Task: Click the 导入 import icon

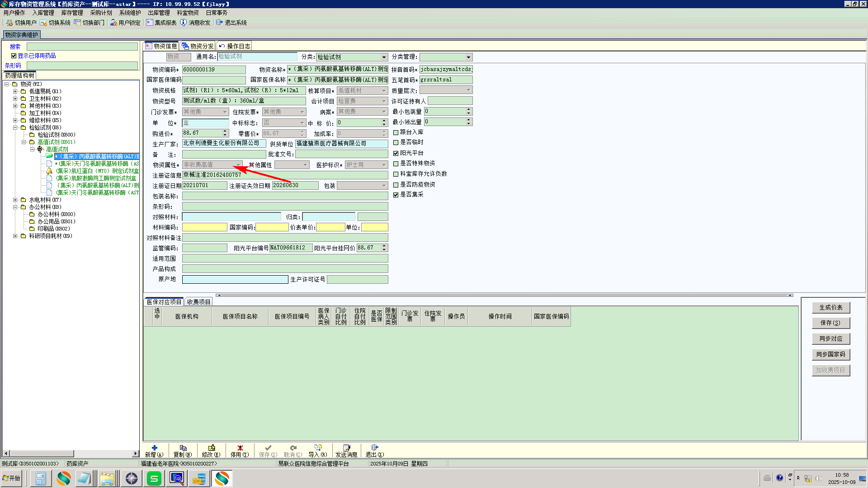Action: pos(318,448)
